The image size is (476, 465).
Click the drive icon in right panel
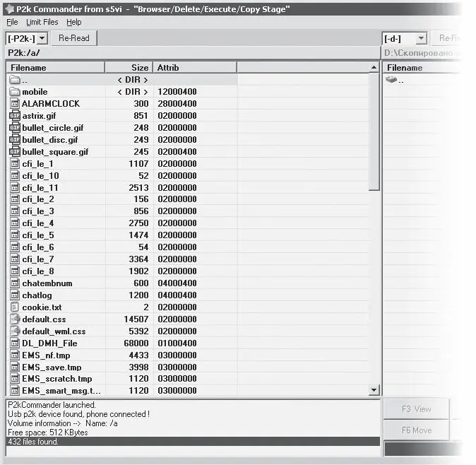pyautogui.click(x=391, y=80)
